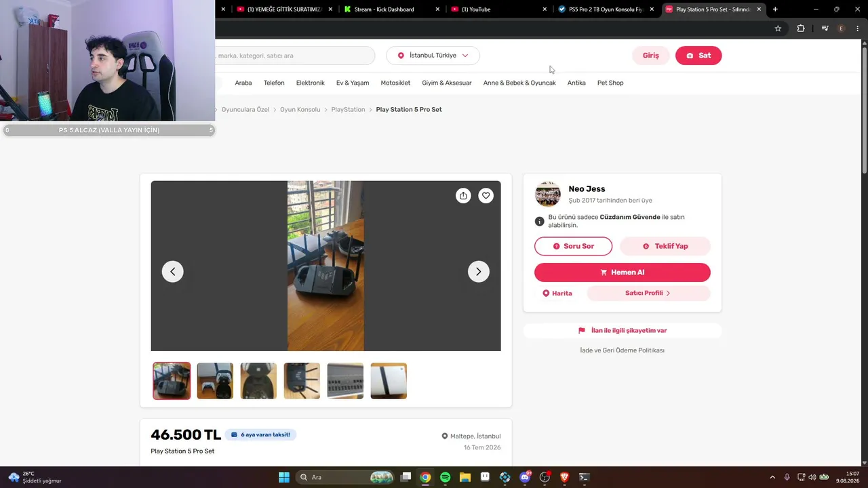Open Google Chrome from the taskbar

425,477
